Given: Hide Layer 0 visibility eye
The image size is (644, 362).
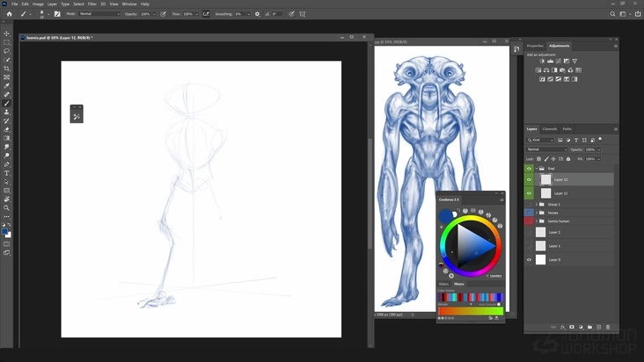Looking at the screenshot, I should [529, 259].
